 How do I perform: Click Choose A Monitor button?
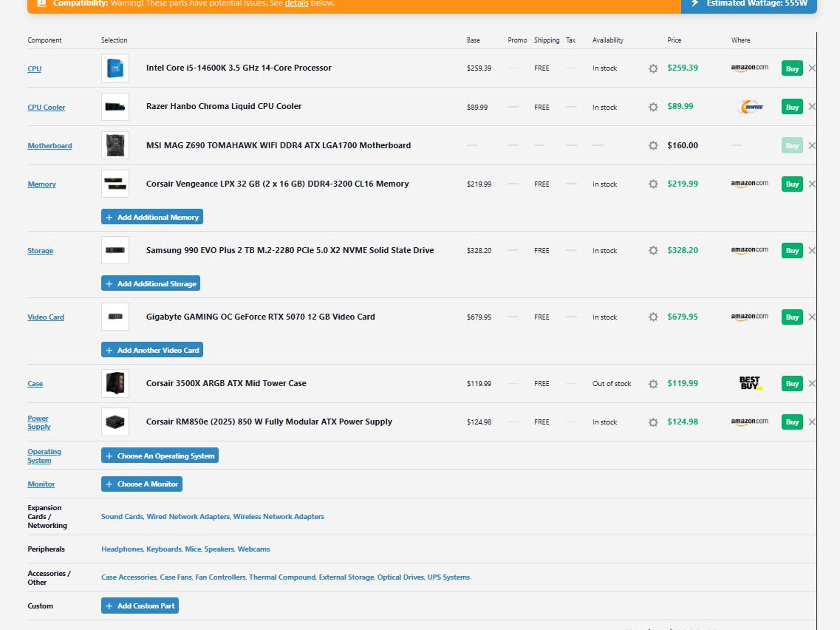pos(142,484)
